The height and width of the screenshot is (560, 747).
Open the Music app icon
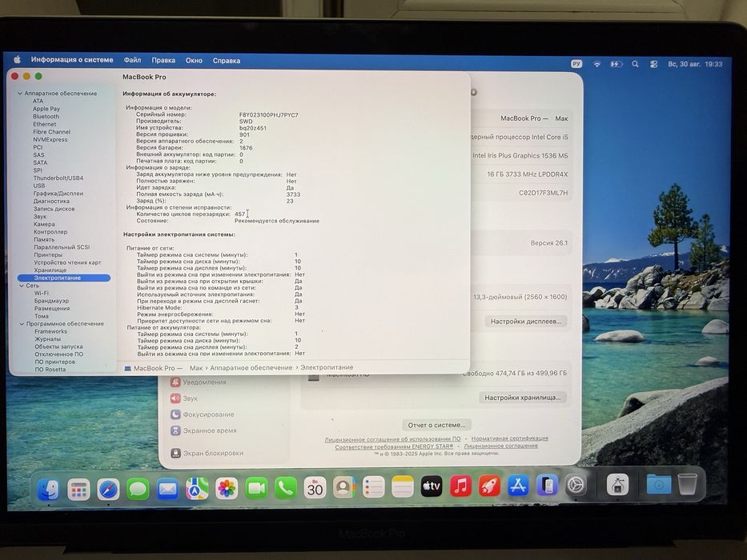(x=460, y=486)
